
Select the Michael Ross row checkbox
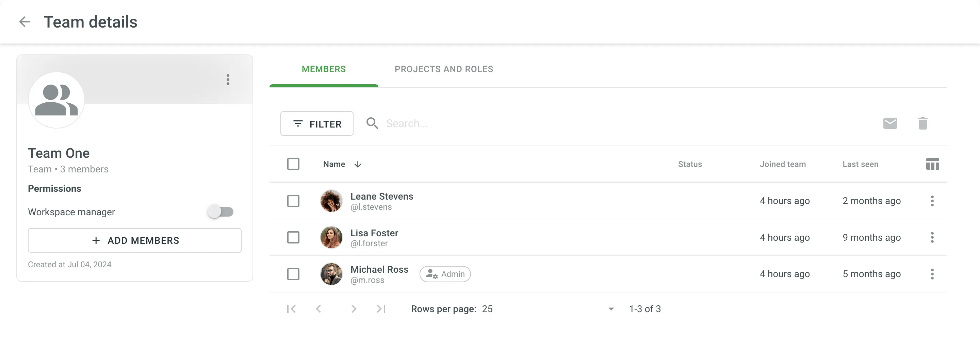(x=293, y=274)
